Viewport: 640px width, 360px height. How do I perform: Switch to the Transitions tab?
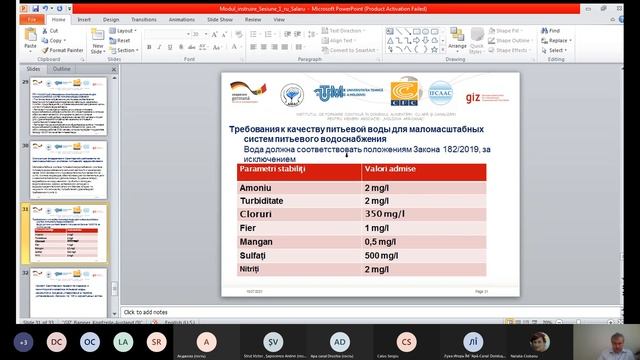tap(144, 20)
